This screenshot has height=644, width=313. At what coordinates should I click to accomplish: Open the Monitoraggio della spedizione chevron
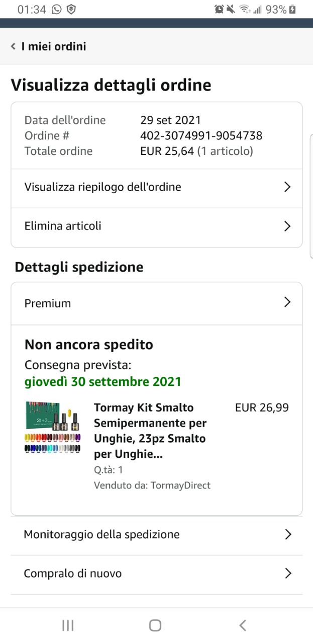[288, 534]
